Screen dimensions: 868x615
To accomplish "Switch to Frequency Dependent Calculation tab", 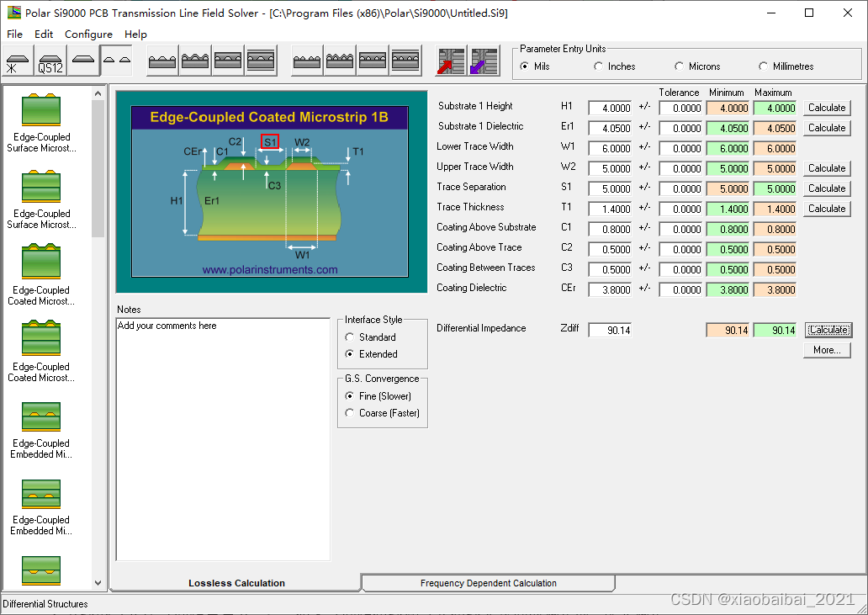I will click(x=488, y=583).
